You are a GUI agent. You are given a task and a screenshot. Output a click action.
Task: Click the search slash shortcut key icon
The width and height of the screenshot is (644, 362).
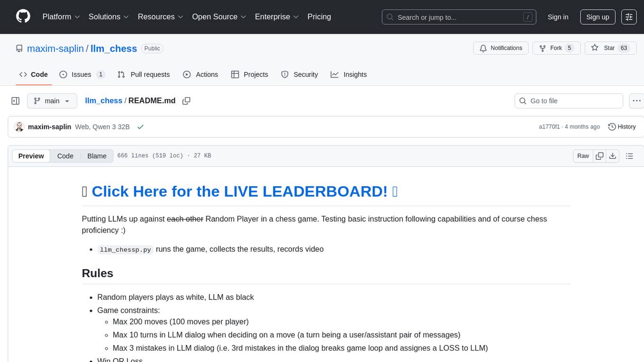pos(528,17)
